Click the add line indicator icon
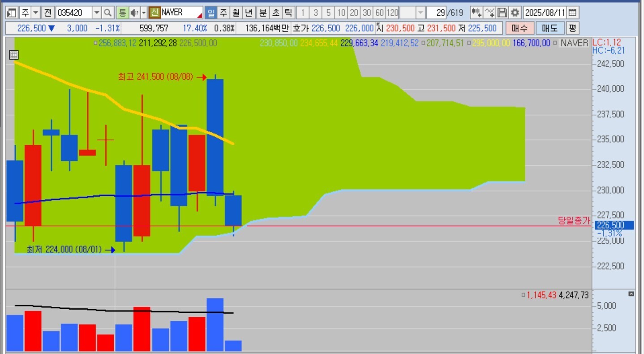The width and height of the screenshot is (644, 354). click(489, 13)
